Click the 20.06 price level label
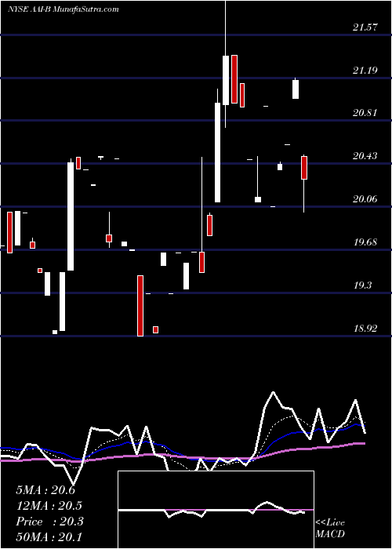Viewport: 392px width, 549px height. tap(365, 199)
